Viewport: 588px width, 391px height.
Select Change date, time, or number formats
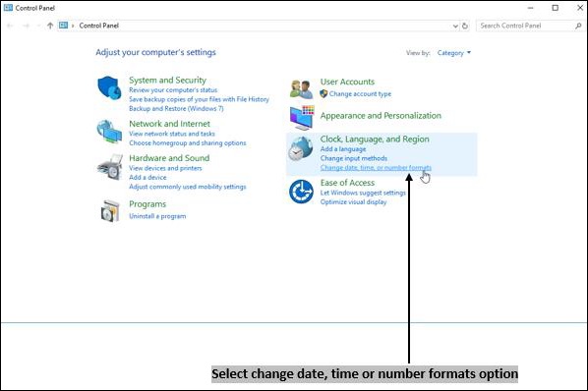tap(376, 168)
